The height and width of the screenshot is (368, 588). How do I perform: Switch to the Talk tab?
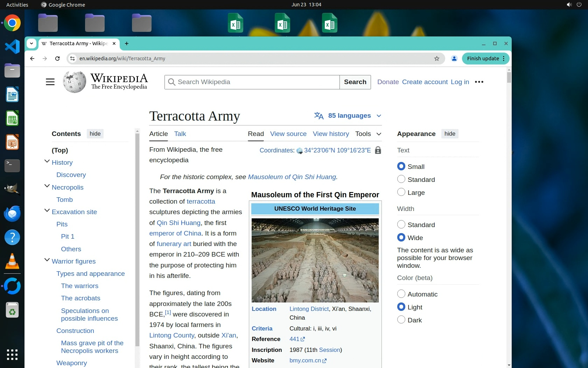click(x=180, y=134)
